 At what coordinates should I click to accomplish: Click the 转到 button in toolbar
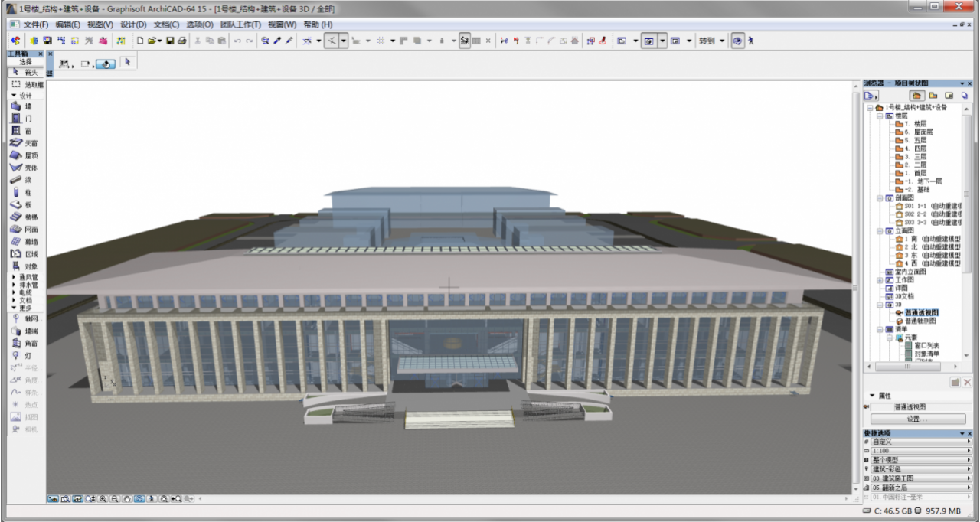tap(707, 41)
